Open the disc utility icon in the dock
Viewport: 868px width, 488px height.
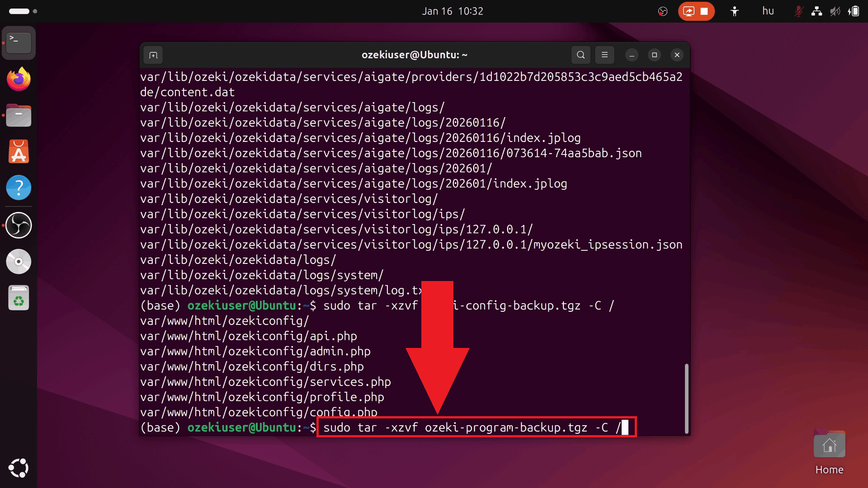pos(19,261)
